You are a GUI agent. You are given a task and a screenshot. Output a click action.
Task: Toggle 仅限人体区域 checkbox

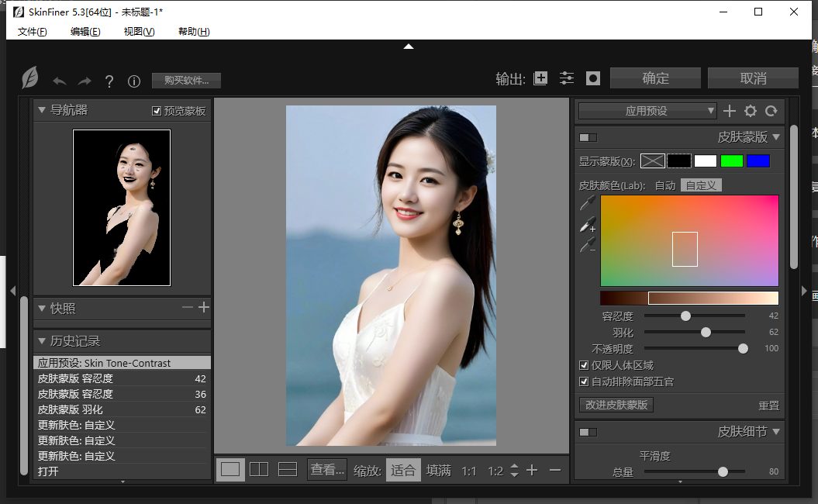point(585,365)
